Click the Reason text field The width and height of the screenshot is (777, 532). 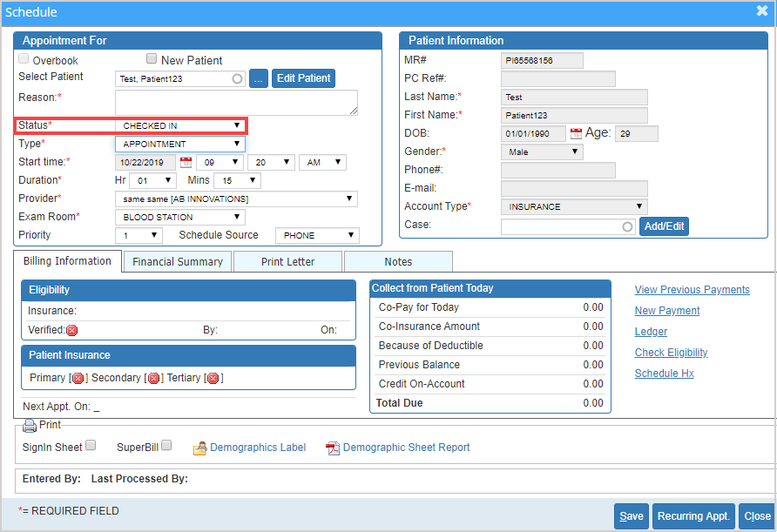236,102
